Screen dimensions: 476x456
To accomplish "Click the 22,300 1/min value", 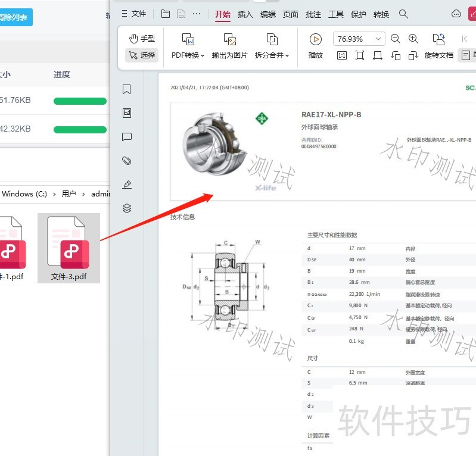I will coord(364,294).
